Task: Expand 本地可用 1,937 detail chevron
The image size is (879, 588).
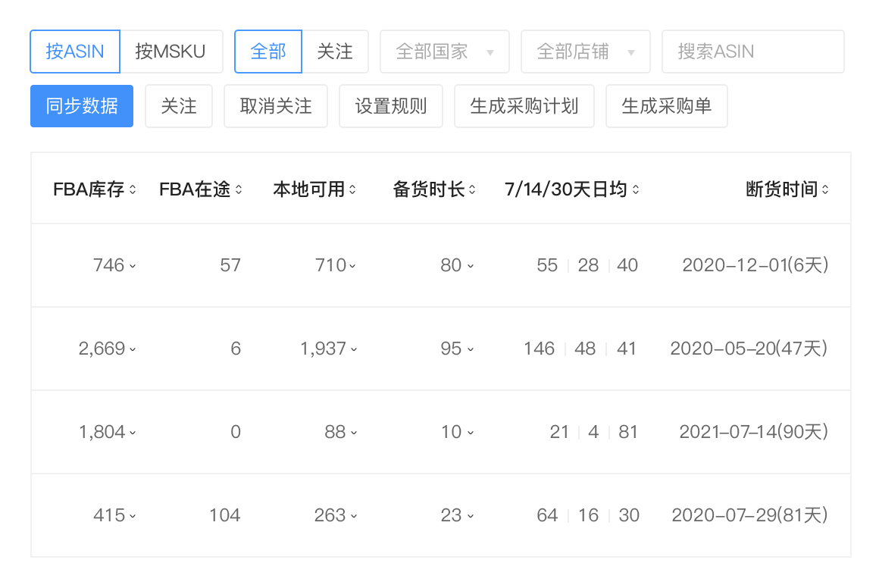Action: coord(353,349)
